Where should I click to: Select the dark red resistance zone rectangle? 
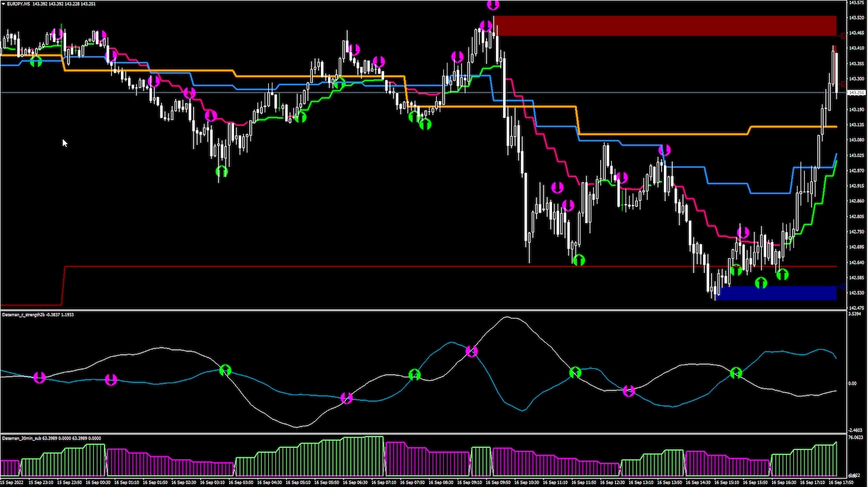(665, 26)
